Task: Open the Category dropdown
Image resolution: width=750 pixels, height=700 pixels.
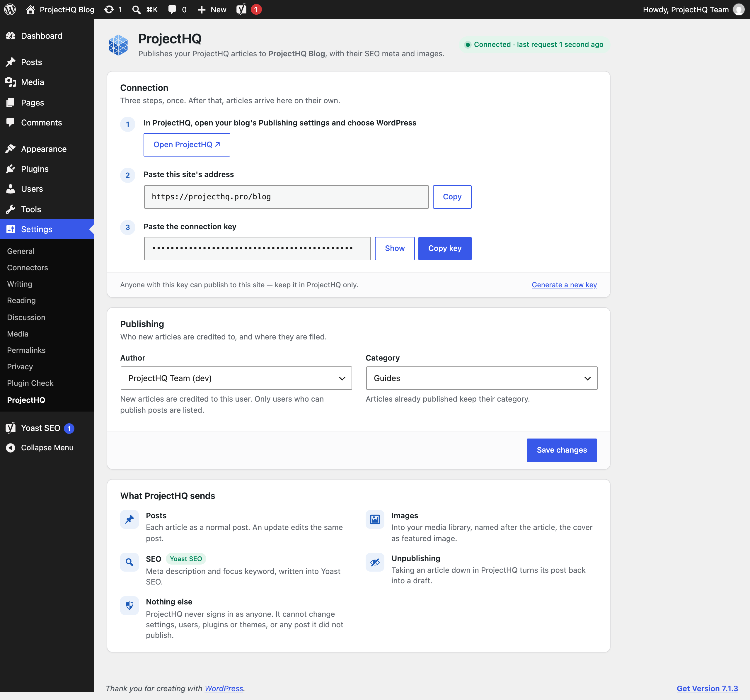Action: point(481,378)
